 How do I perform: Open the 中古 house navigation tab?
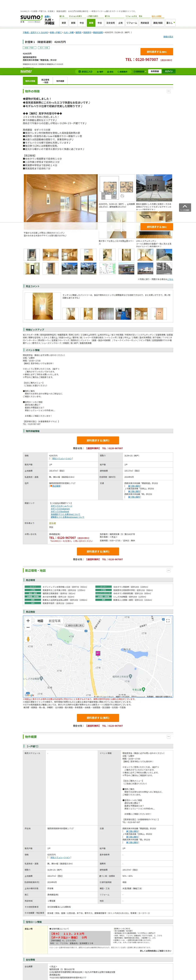tap(100, 23)
